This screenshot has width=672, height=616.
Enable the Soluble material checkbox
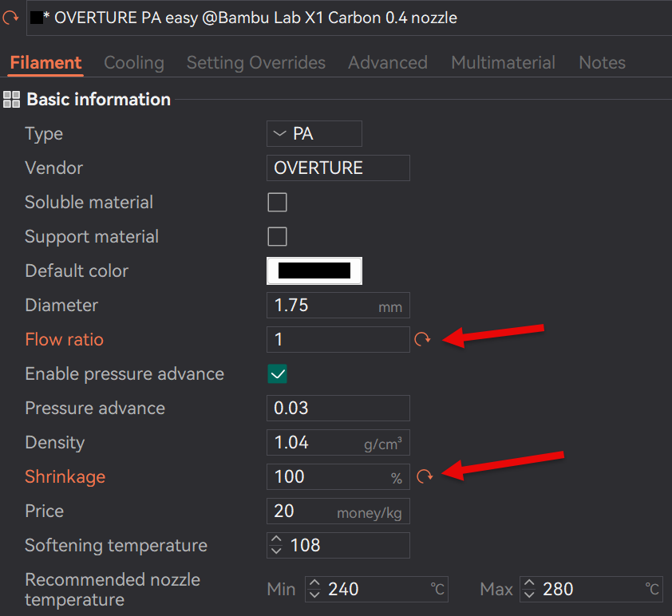[277, 203]
